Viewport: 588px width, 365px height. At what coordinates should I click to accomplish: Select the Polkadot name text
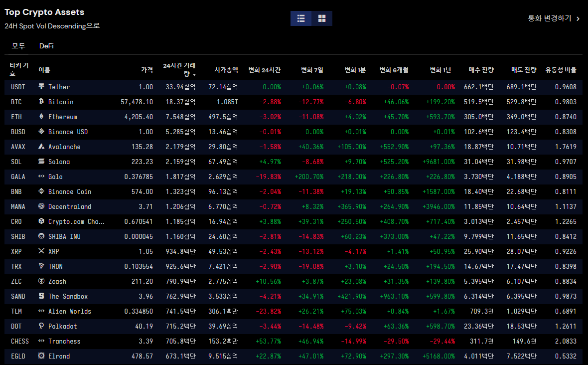(63, 327)
